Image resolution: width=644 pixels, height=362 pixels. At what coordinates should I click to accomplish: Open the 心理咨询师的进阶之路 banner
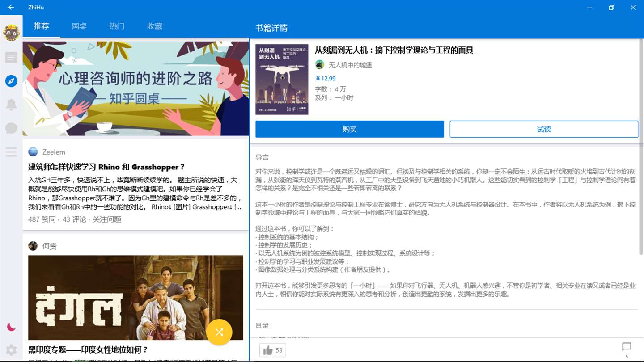[x=136, y=88]
